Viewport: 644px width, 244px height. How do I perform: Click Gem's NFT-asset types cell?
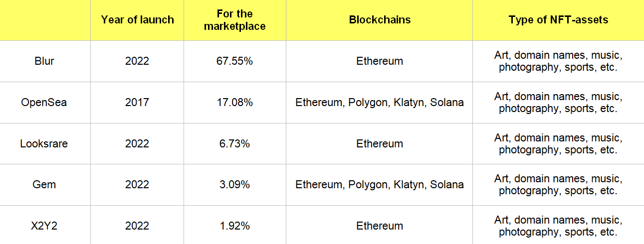click(x=558, y=185)
